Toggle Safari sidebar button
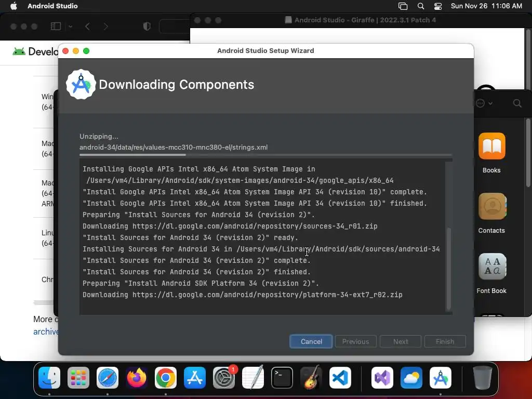The height and width of the screenshot is (399, 532). (56, 26)
